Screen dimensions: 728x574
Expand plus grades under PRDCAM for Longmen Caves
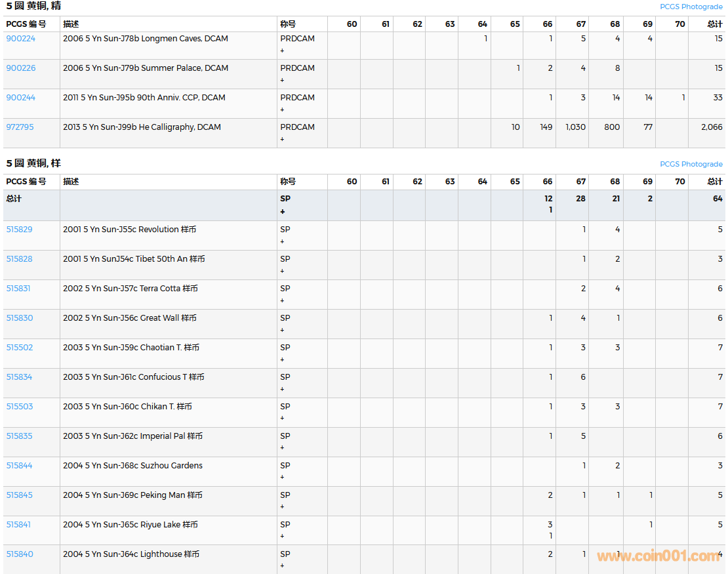coord(283,51)
